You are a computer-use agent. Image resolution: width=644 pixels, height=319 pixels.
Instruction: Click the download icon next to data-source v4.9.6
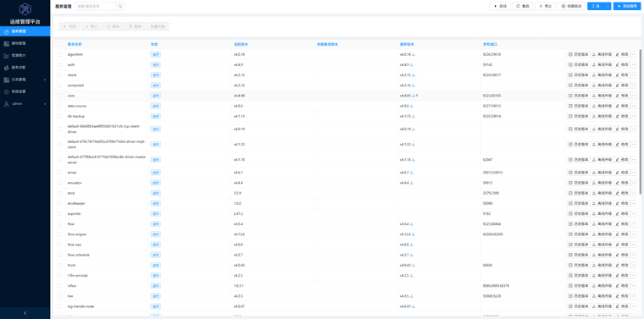tap(412, 106)
